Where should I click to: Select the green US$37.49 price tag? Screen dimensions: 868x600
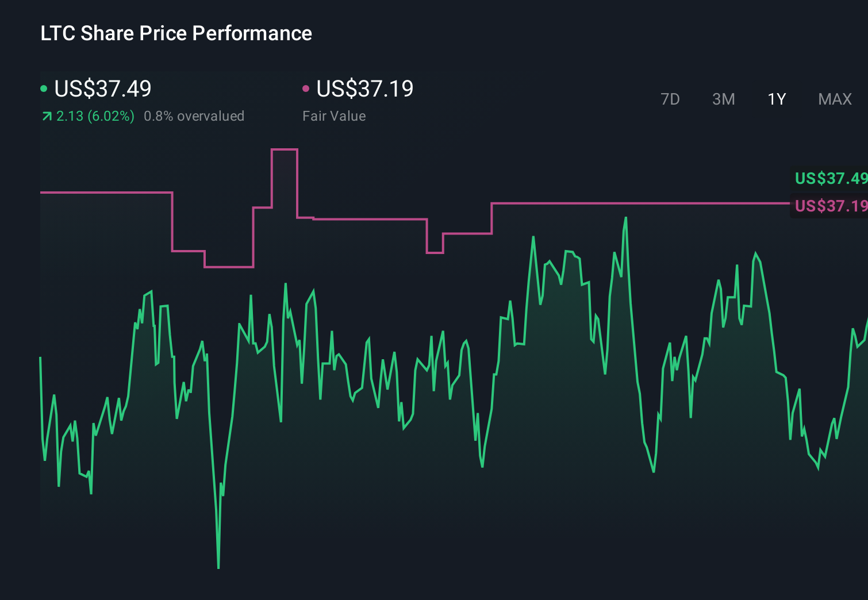tap(830, 179)
